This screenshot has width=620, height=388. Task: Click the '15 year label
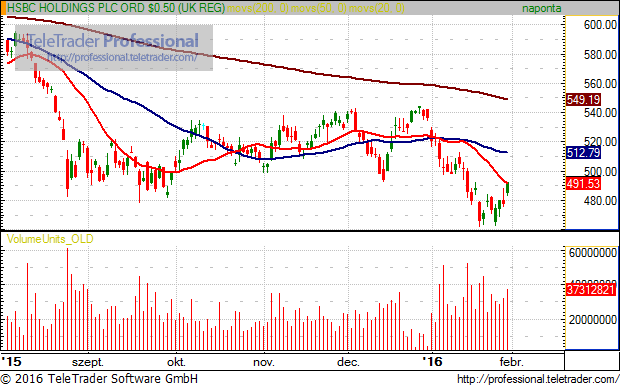point(11,362)
